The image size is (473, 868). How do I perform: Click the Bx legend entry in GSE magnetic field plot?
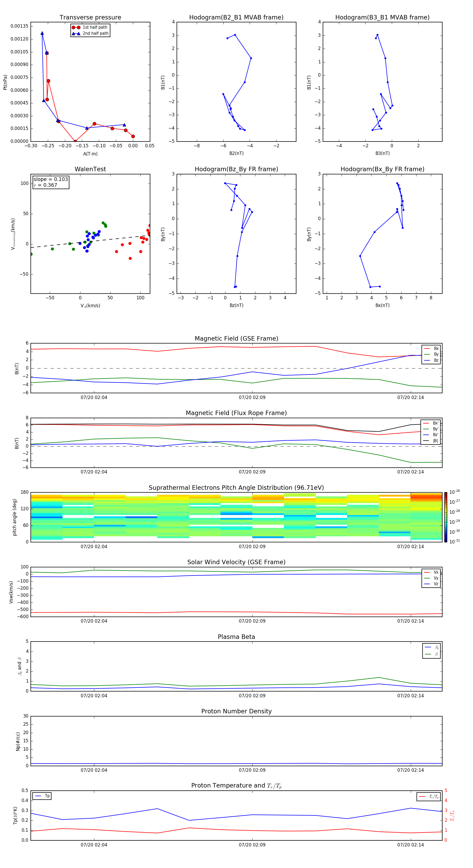tap(431, 349)
